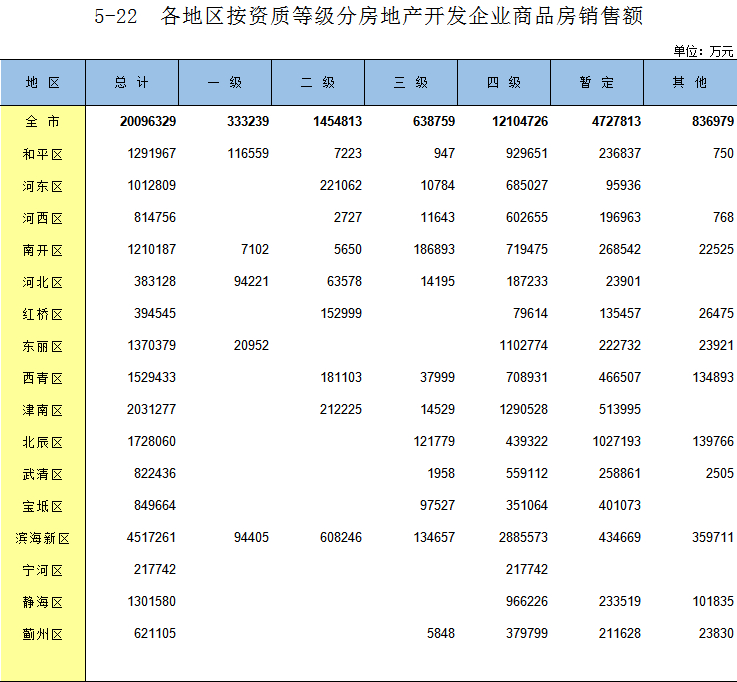Select cell 7102 in the 南开区 row

point(255,249)
